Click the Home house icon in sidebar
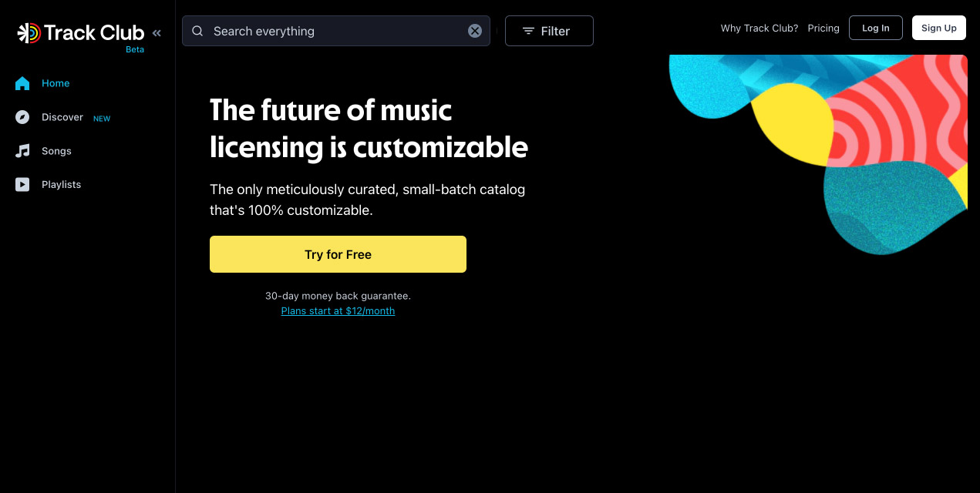 pyautogui.click(x=22, y=83)
